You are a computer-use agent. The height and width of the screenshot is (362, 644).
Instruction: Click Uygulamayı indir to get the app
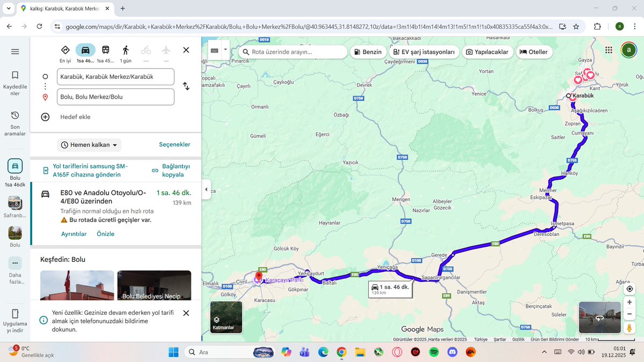[15, 321]
